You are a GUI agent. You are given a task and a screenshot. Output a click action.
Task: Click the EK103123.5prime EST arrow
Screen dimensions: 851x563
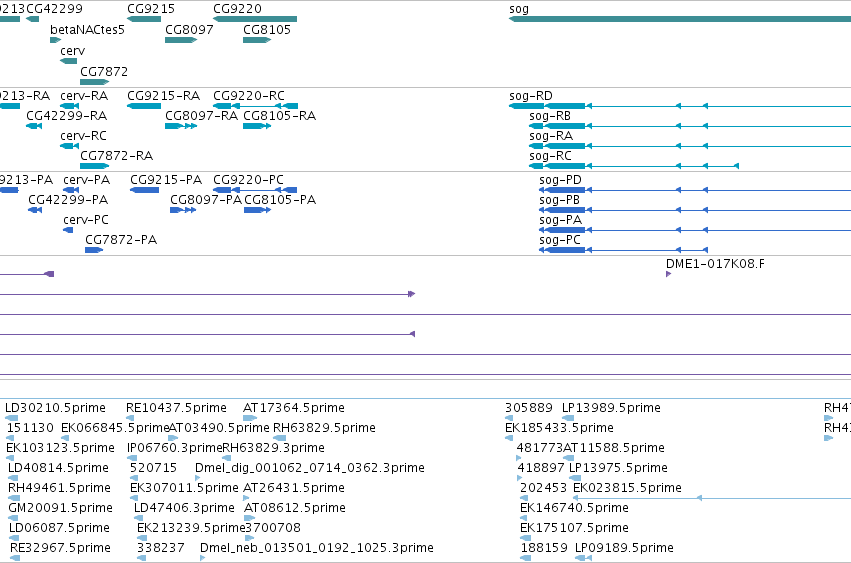(10, 458)
